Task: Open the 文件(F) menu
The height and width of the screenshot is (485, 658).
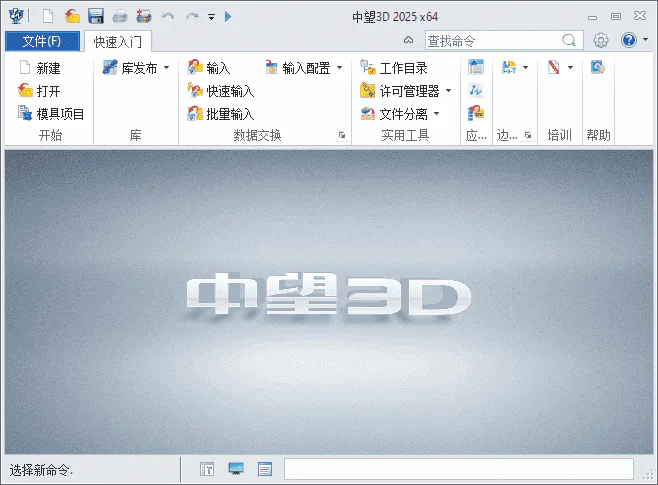Action: [42, 41]
